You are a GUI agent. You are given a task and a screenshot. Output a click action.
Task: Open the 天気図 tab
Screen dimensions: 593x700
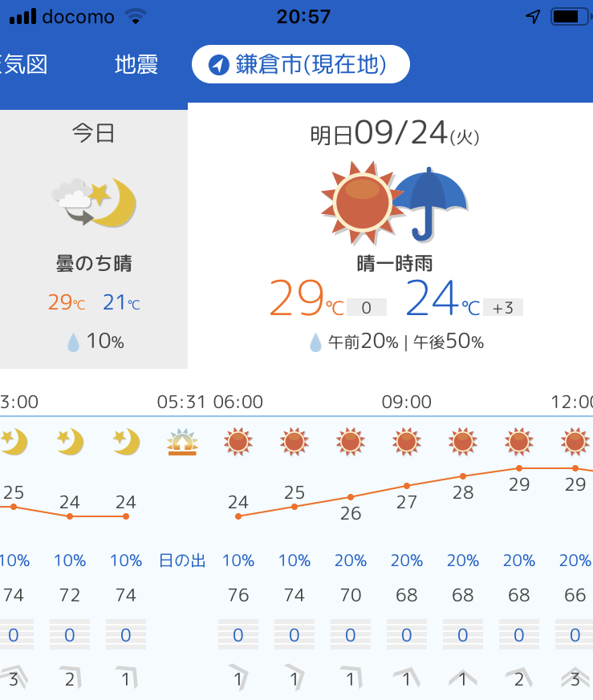pyautogui.click(x=23, y=64)
